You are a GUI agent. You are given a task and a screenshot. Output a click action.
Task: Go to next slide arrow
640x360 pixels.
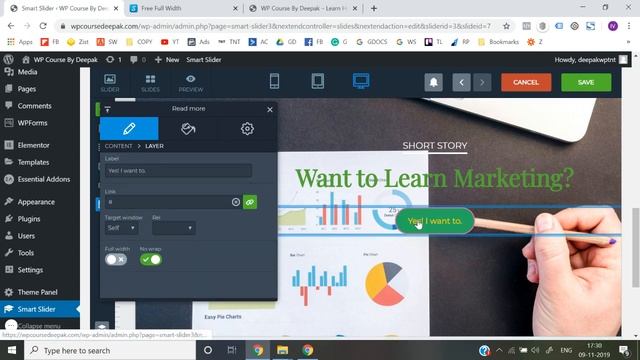(x=482, y=82)
